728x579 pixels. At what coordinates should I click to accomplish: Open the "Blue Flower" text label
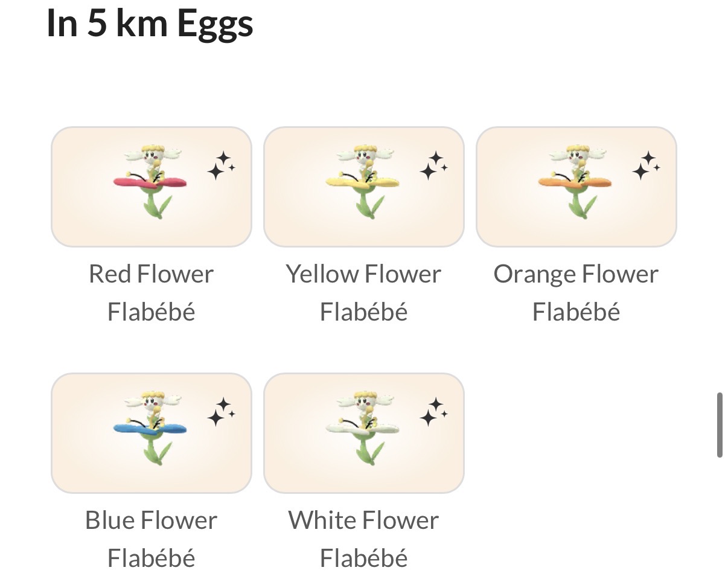[x=151, y=520]
